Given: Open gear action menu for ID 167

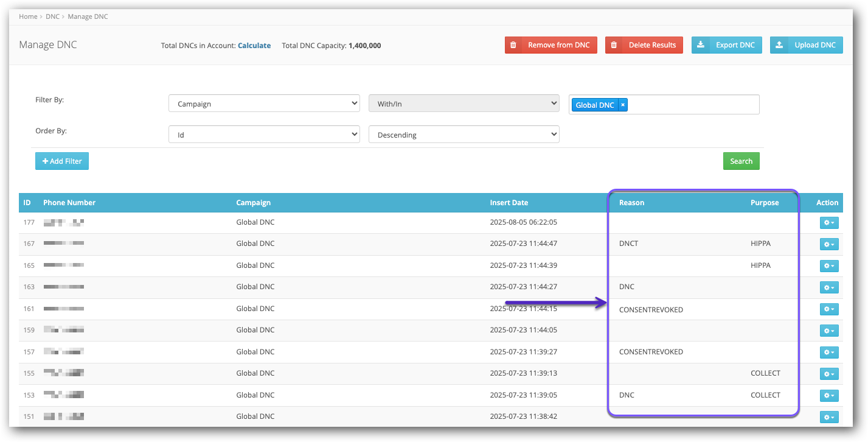Looking at the screenshot, I should coord(829,244).
